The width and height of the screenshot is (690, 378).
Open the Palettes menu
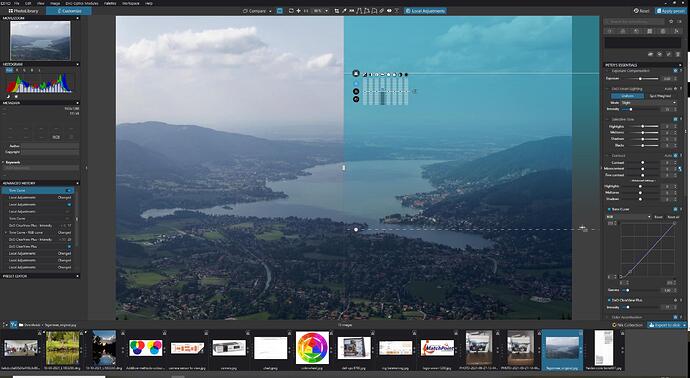(110, 3)
